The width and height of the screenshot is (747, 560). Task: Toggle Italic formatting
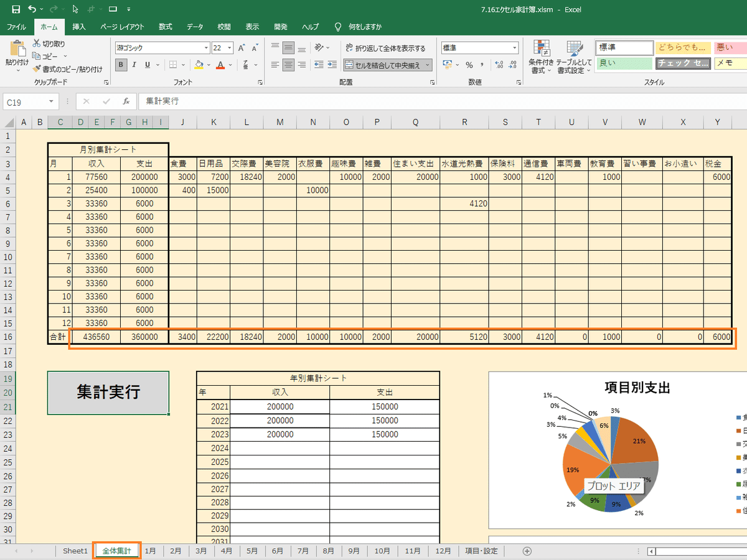(134, 65)
